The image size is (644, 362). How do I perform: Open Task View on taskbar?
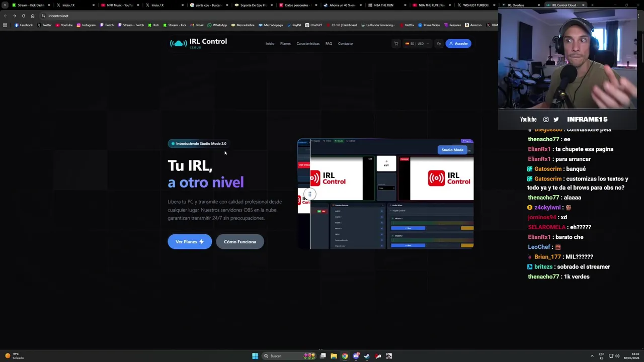pos(323,356)
